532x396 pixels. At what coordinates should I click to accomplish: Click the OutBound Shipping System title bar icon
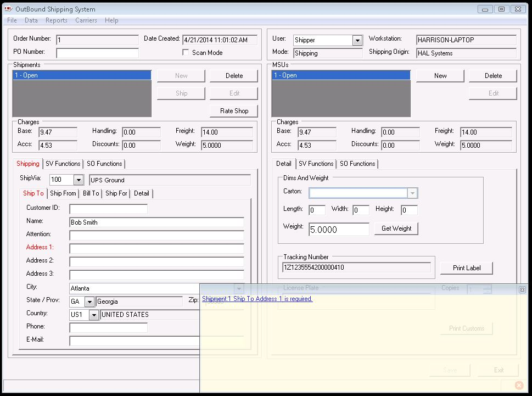click(x=9, y=9)
